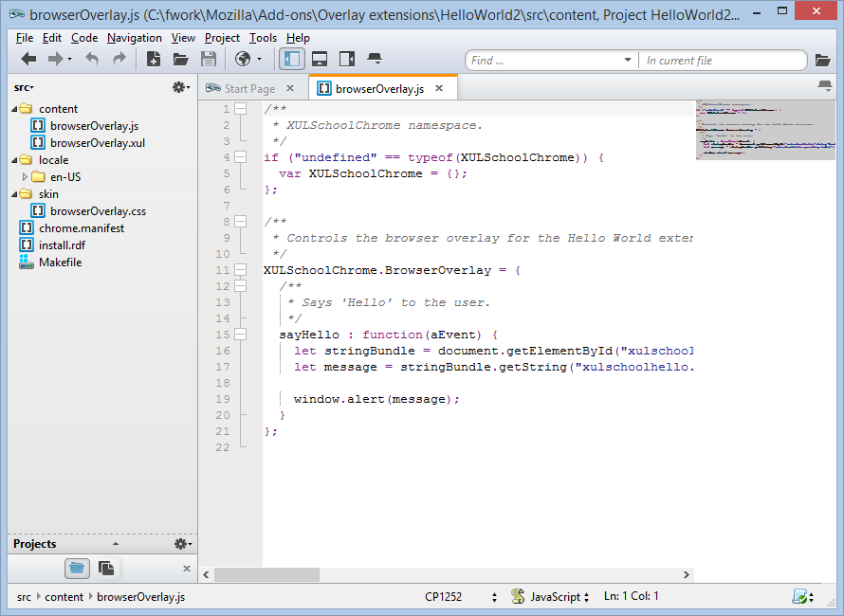
Task: Click the New File toolbar icon
Action: point(154,60)
